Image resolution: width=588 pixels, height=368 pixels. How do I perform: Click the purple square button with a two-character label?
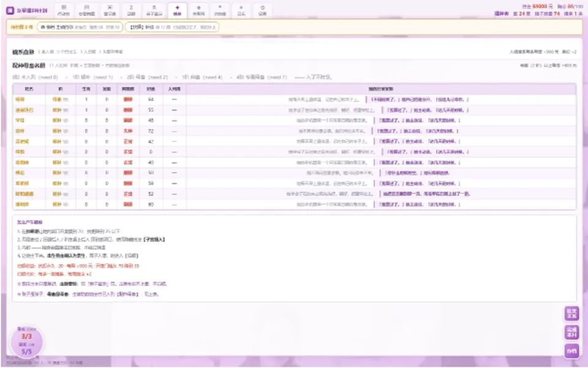[x=571, y=351]
